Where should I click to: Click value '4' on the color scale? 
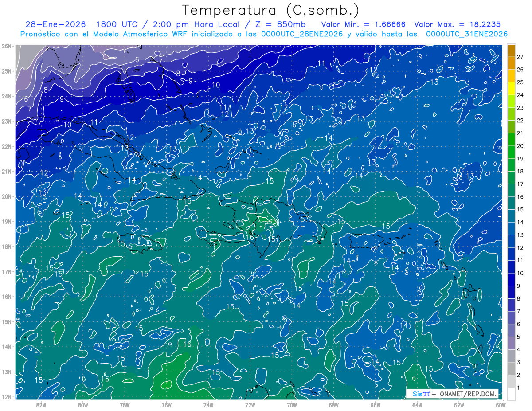tap(519, 349)
